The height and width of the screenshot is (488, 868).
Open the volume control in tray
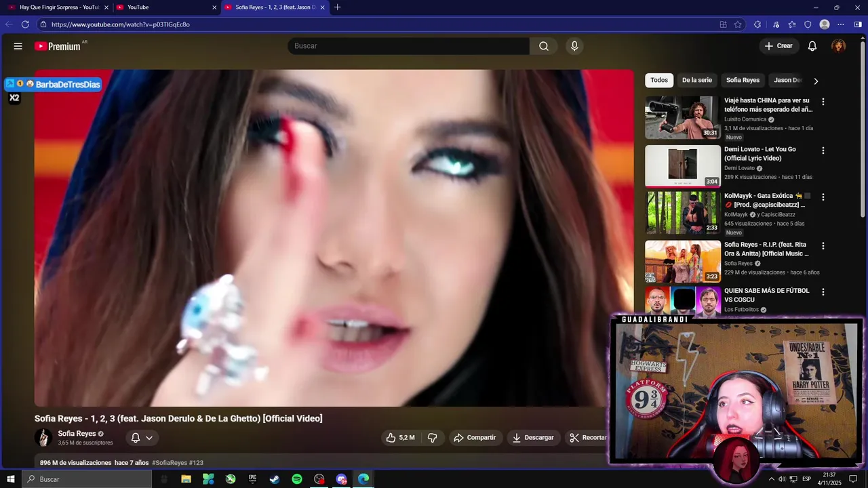pos(782,479)
